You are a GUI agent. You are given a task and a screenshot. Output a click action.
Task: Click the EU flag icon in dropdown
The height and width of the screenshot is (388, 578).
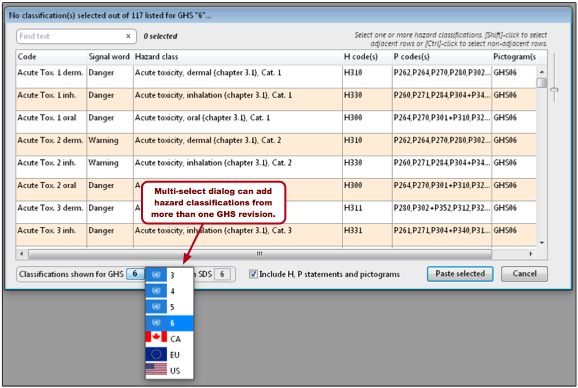click(x=156, y=354)
